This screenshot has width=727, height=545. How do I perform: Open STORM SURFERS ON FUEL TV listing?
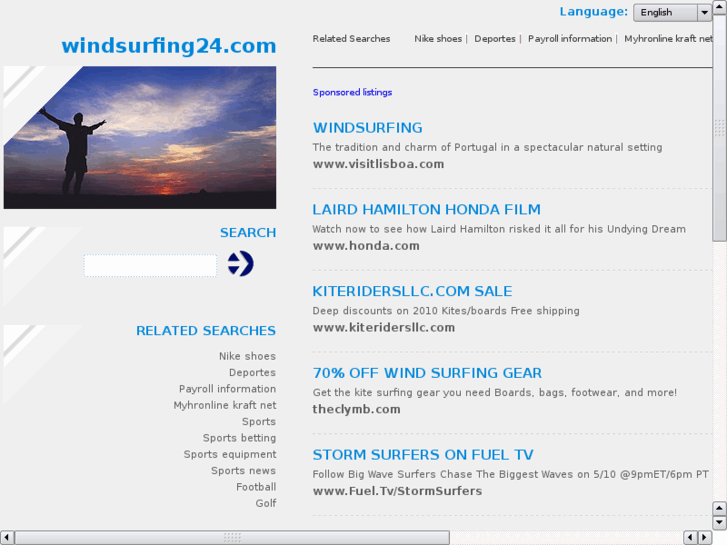(423, 455)
